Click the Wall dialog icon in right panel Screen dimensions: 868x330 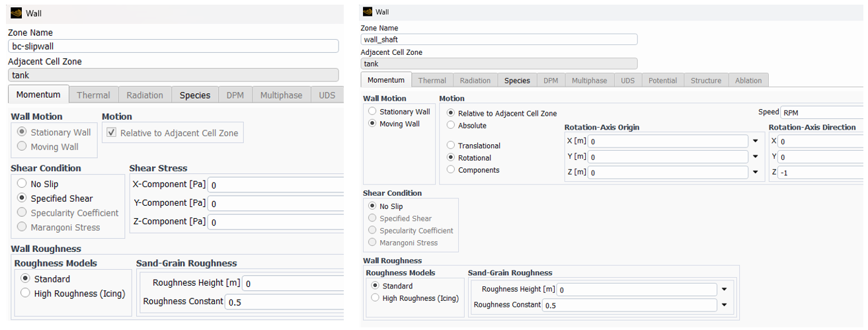pos(368,12)
